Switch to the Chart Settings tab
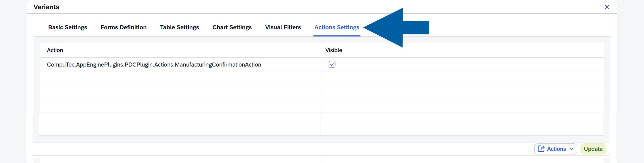 232,27
